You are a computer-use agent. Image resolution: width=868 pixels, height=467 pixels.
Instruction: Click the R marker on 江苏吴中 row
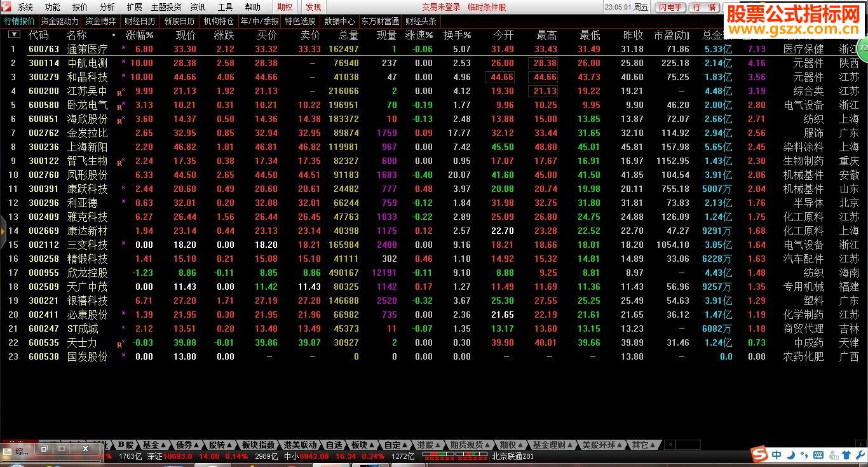[119, 92]
